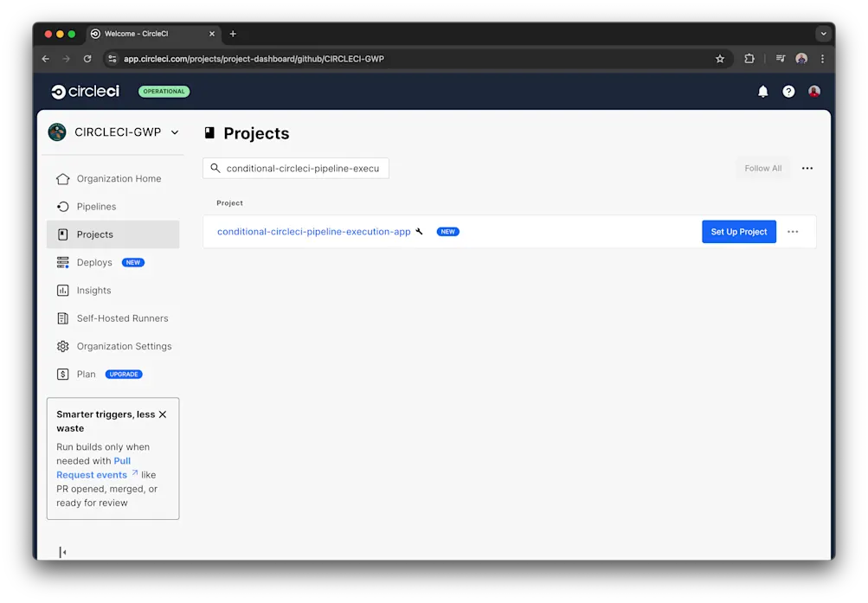Open the help question mark menu

pyautogui.click(x=788, y=91)
